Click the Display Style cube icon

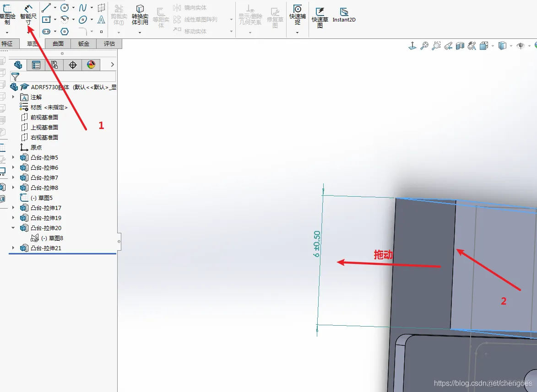(x=502, y=46)
